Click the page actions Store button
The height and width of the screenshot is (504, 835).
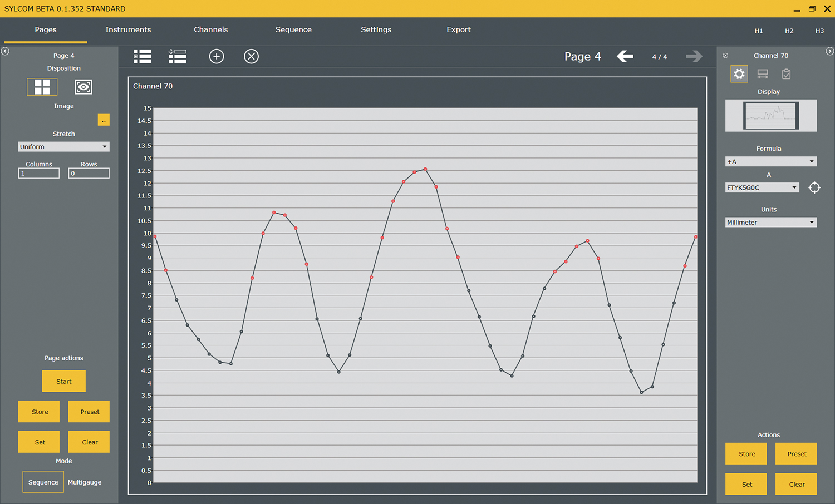click(40, 412)
